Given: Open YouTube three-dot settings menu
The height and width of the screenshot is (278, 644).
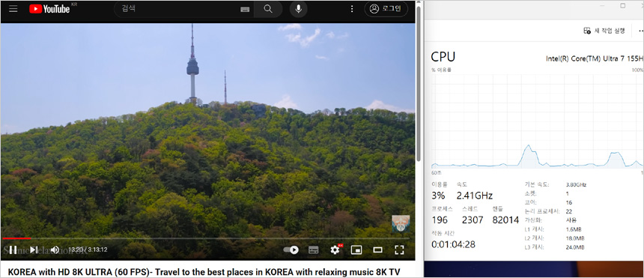Looking at the screenshot, I should 352,9.
